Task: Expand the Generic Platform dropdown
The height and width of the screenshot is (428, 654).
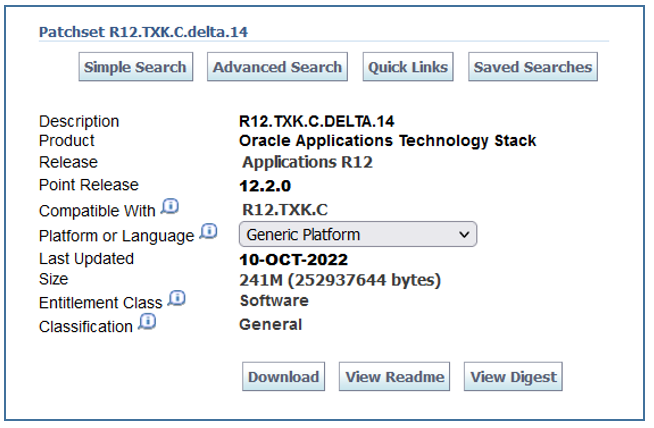Action: coord(357,235)
